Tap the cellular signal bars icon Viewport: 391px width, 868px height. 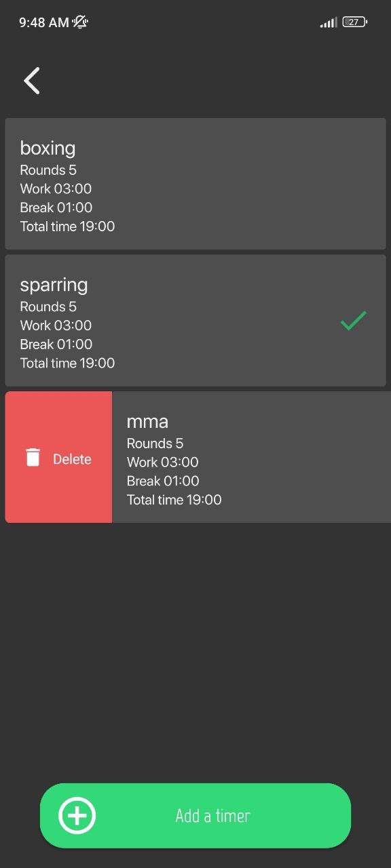tap(328, 22)
